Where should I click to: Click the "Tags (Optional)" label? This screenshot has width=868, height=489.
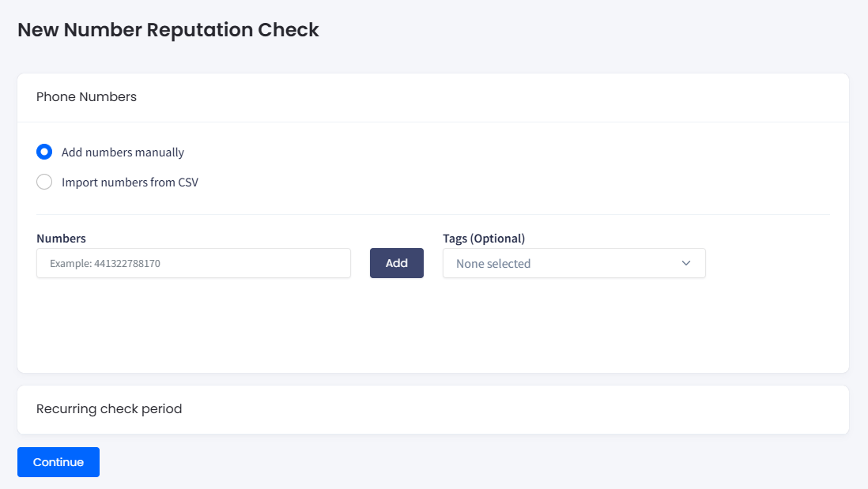tap(485, 238)
